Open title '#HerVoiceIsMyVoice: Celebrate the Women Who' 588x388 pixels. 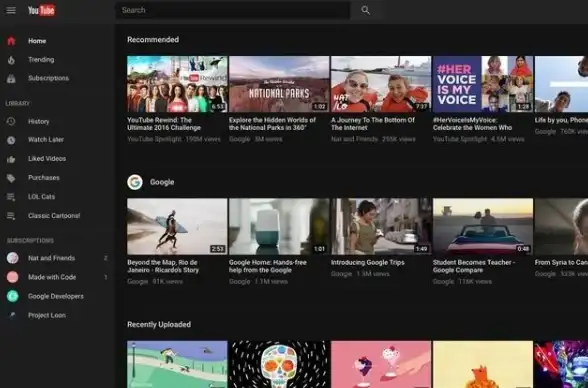472,124
